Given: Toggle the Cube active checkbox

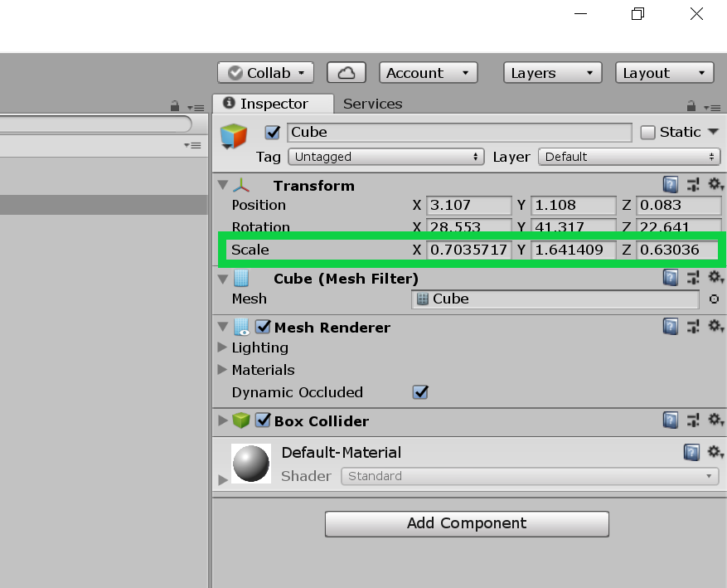Looking at the screenshot, I should (x=272, y=133).
